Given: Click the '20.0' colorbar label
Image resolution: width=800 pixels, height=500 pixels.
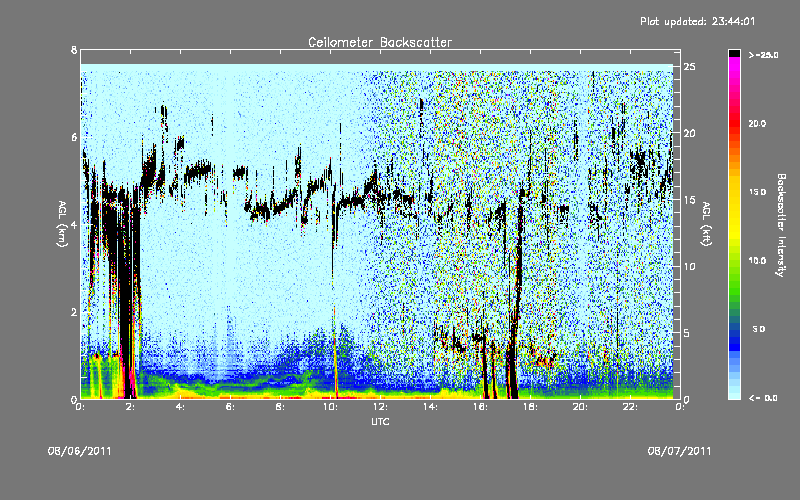Looking at the screenshot, I should (757, 123).
